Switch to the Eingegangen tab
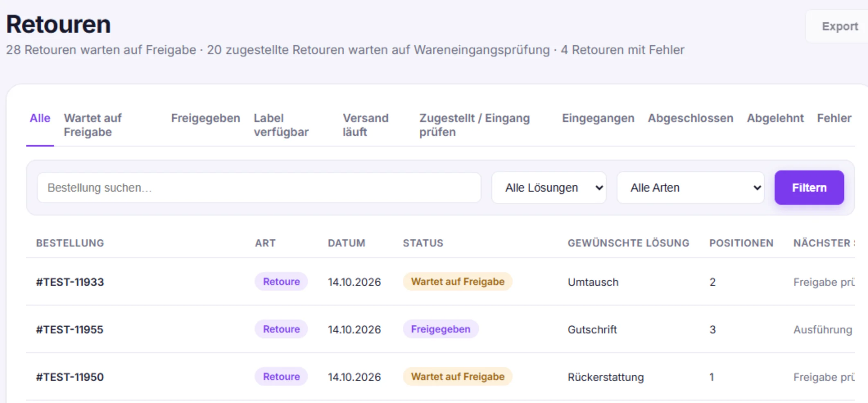 (x=598, y=118)
